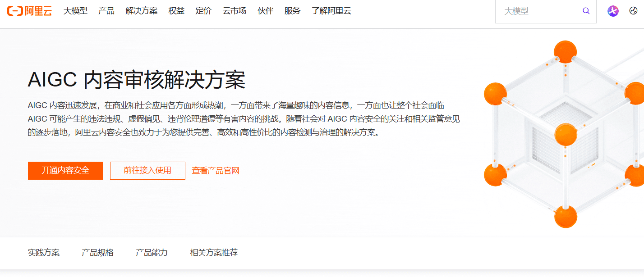Image resolution: width=644 pixels, height=277 pixels.
Task: Open the 服务 navigation item
Action: (x=292, y=11)
